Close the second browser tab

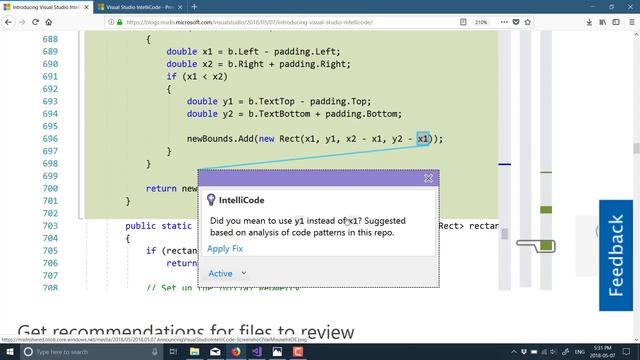180,7
